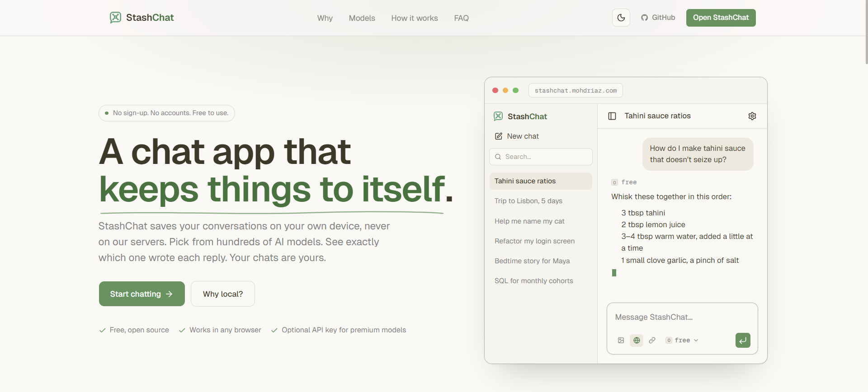The image size is (868, 392).
Task: Go to the Models nav item
Action: point(362,18)
